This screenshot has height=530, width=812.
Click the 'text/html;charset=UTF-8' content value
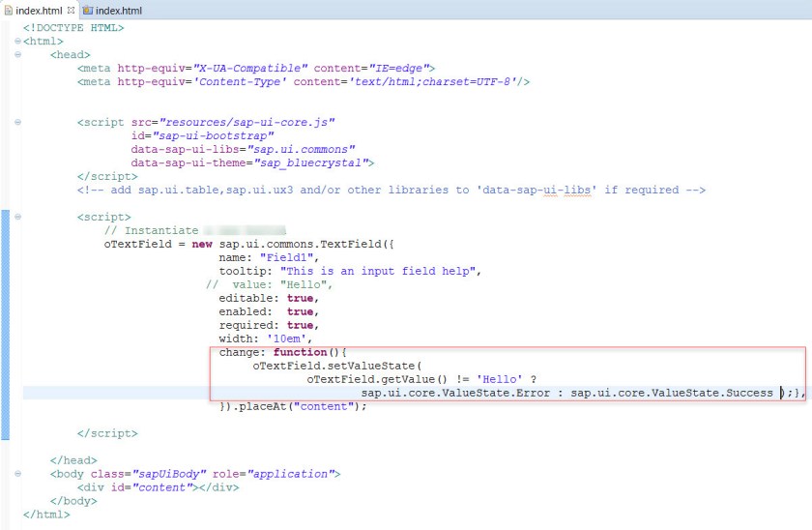[432, 81]
